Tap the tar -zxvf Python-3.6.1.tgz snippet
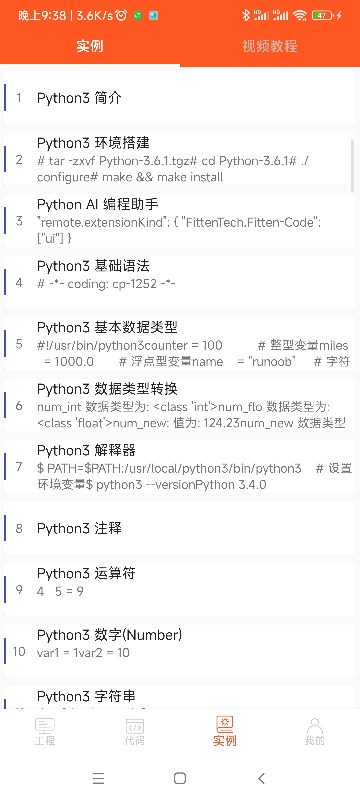This screenshot has height=795, width=360. [173, 169]
